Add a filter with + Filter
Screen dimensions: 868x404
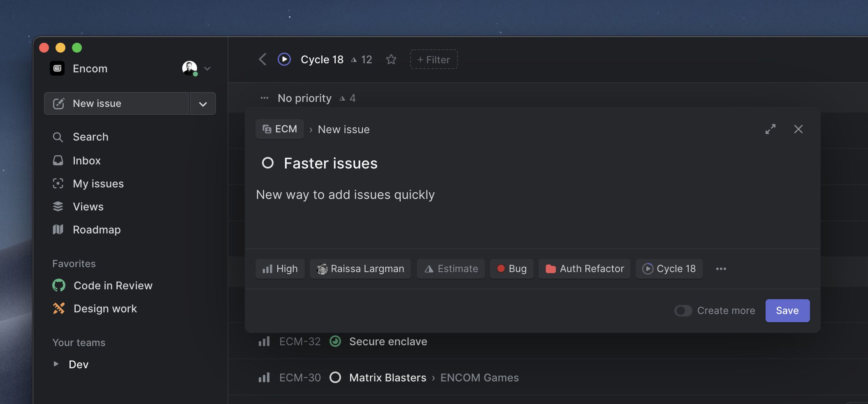[434, 60]
